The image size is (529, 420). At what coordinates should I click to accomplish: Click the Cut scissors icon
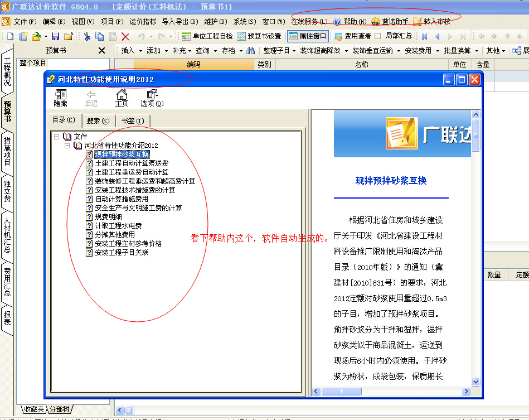(87, 36)
